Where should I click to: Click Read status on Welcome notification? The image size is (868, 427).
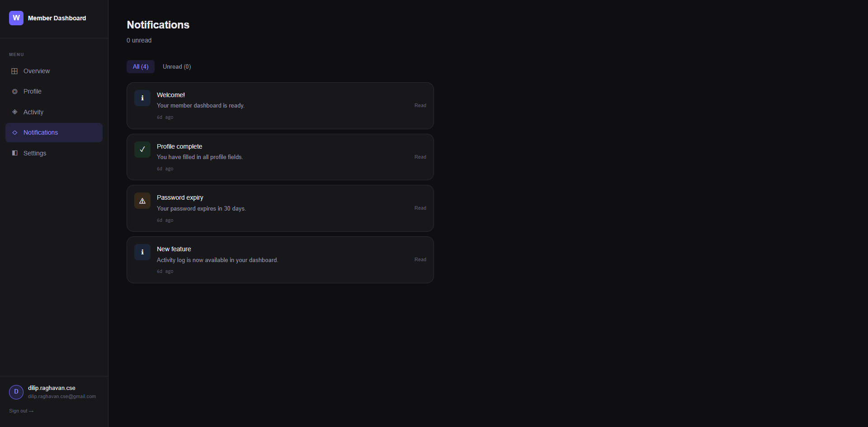click(420, 105)
